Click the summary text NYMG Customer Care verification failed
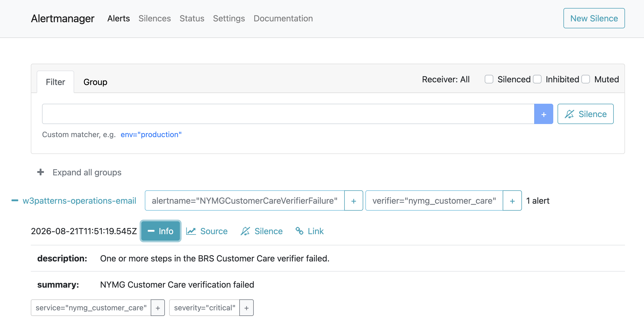 coord(177,285)
